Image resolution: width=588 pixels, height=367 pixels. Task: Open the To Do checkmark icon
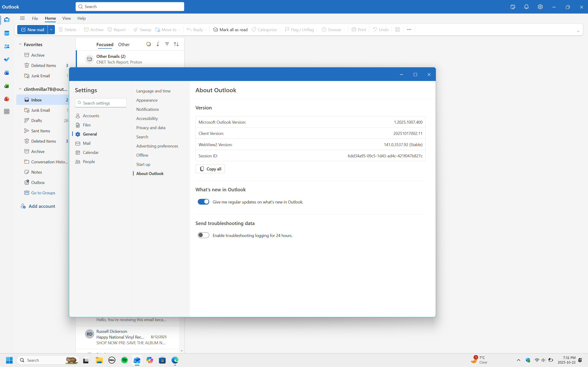point(7,59)
